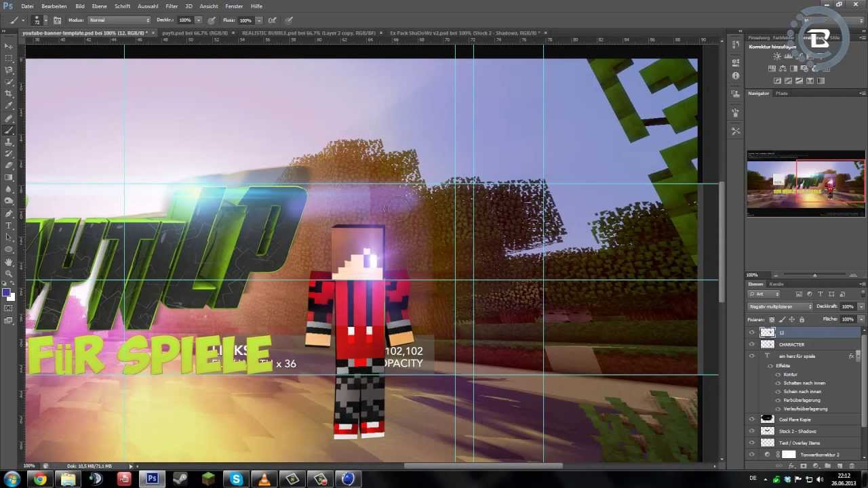
Task: Open the Fläche fill dropdown arrow
Action: pyautogui.click(x=861, y=319)
